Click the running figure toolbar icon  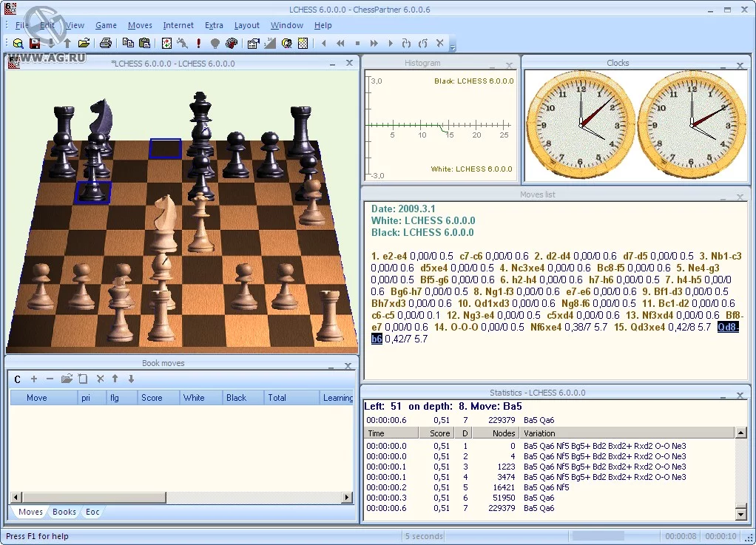(182, 44)
